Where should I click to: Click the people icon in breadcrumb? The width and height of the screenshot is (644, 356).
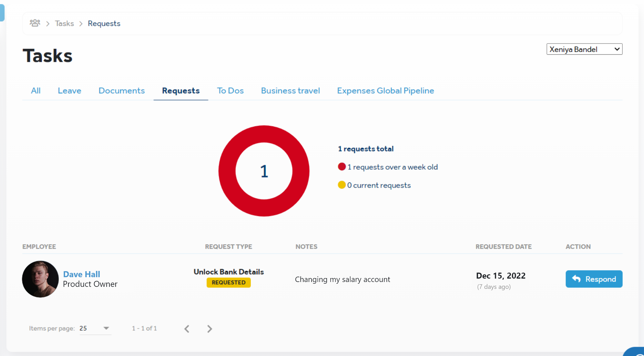35,23
